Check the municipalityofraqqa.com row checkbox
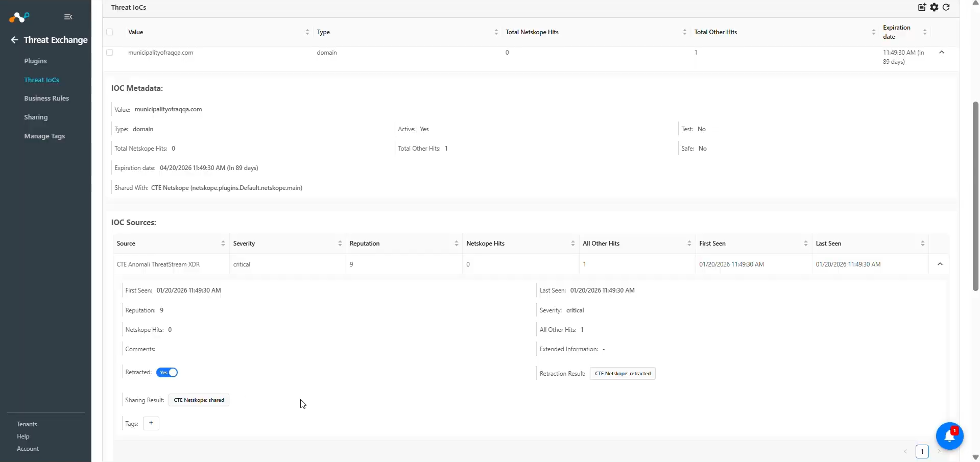This screenshot has height=462, width=980. [x=110, y=53]
